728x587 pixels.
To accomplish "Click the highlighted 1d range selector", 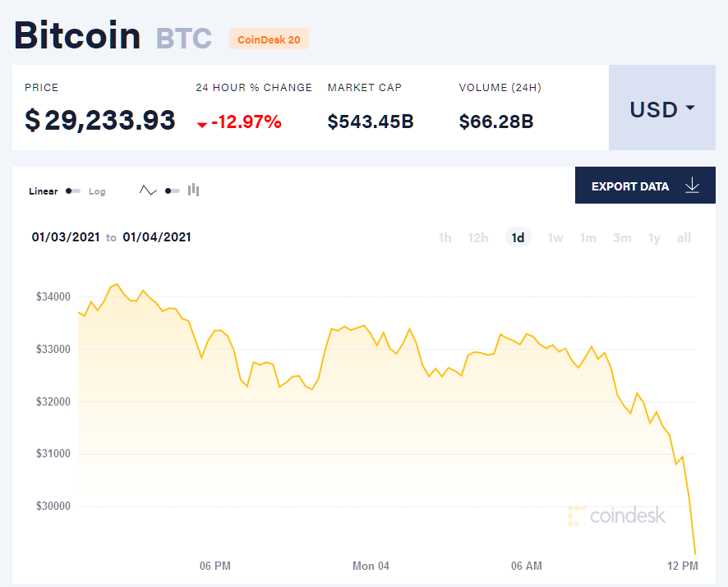I will click(518, 236).
